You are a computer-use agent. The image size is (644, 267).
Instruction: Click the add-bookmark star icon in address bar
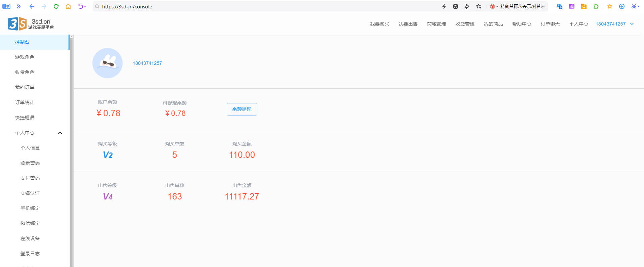(x=479, y=6)
